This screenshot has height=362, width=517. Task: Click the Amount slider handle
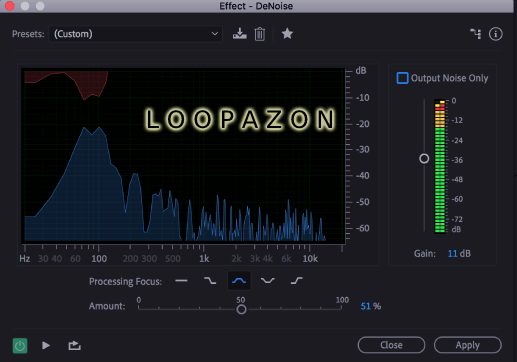(x=241, y=309)
